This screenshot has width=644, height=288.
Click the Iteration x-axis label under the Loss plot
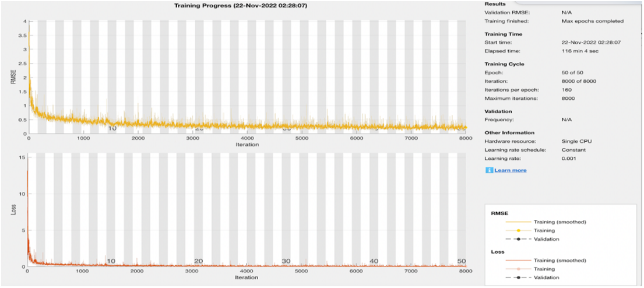point(247,278)
